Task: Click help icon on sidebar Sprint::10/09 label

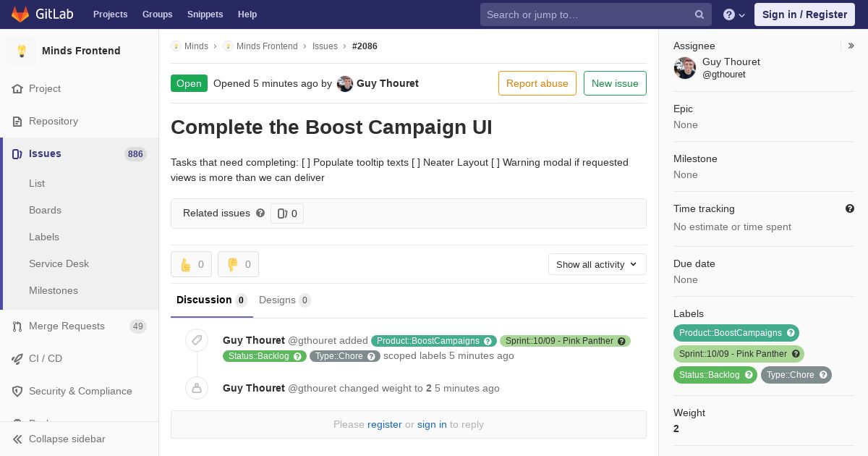Action: click(x=796, y=354)
